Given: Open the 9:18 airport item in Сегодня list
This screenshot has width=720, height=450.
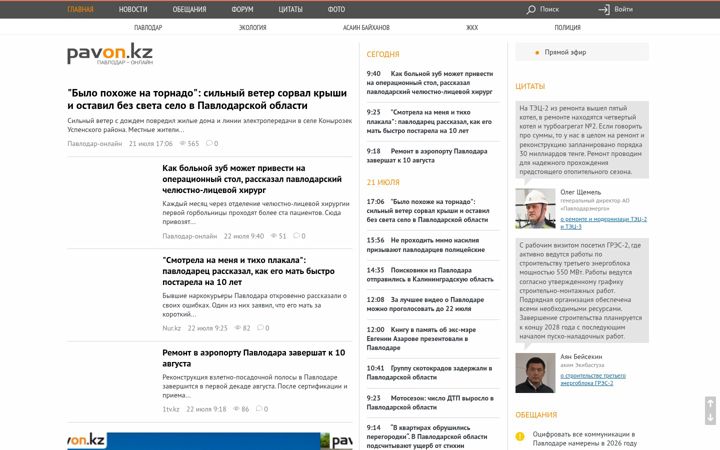Looking at the screenshot, I should [x=427, y=156].
